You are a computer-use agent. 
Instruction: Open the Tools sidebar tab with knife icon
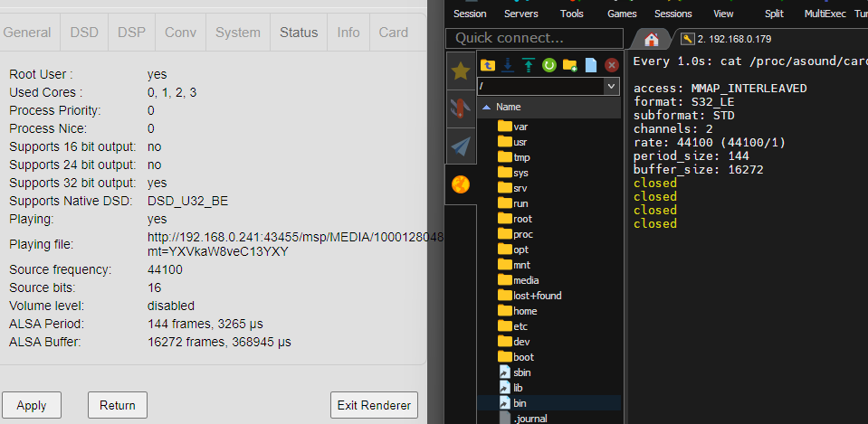[461, 108]
